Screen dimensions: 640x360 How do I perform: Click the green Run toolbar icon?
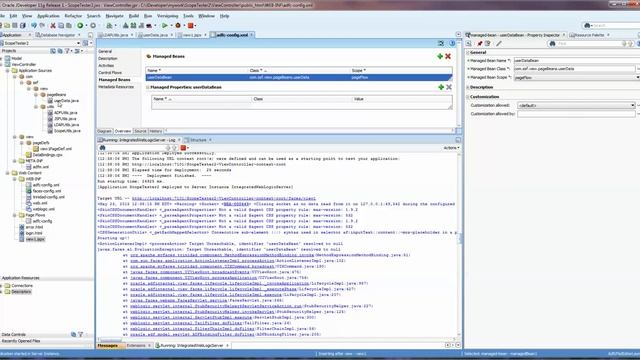(164, 25)
